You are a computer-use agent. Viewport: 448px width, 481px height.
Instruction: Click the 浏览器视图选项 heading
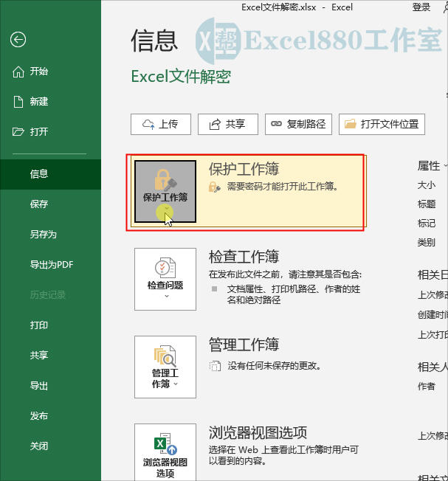pyautogui.click(x=258, y=432)
